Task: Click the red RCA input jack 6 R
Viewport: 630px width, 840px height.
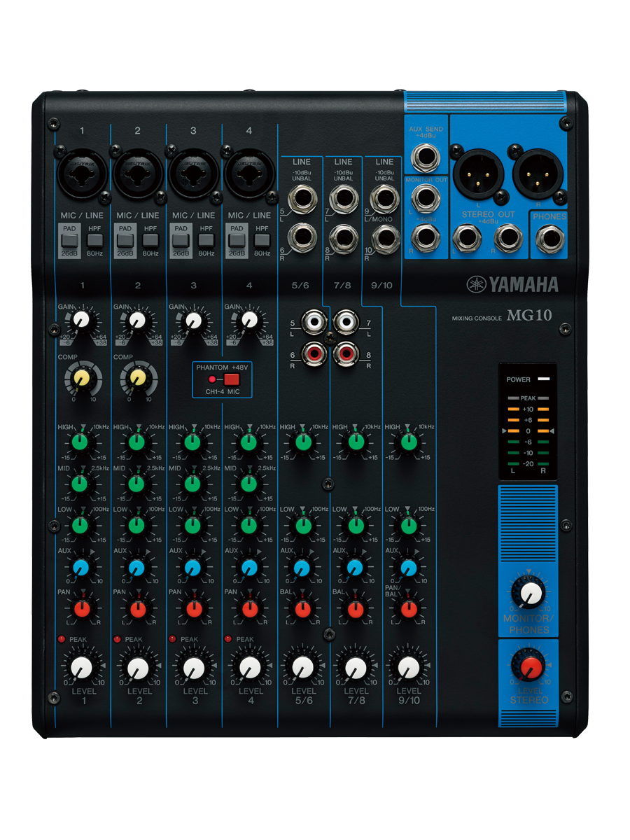Action: click(315, 354)
